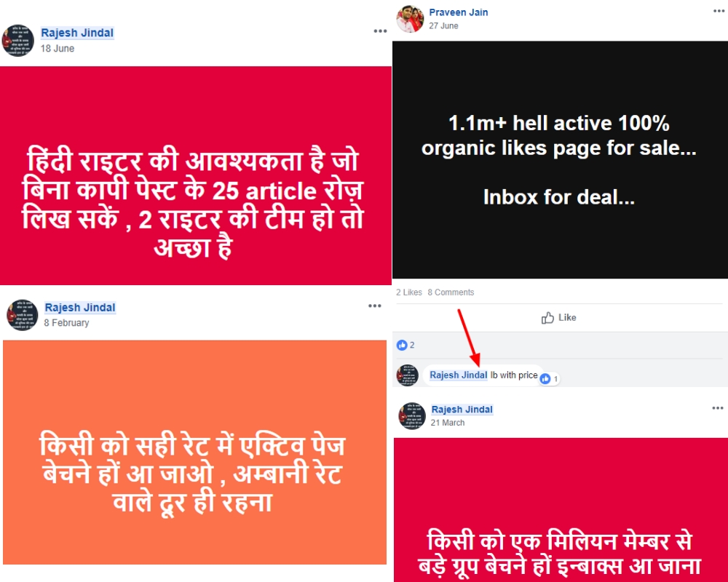Open Praveen Jain profile picture
This screenshot has width=728, height=582.
410,19
